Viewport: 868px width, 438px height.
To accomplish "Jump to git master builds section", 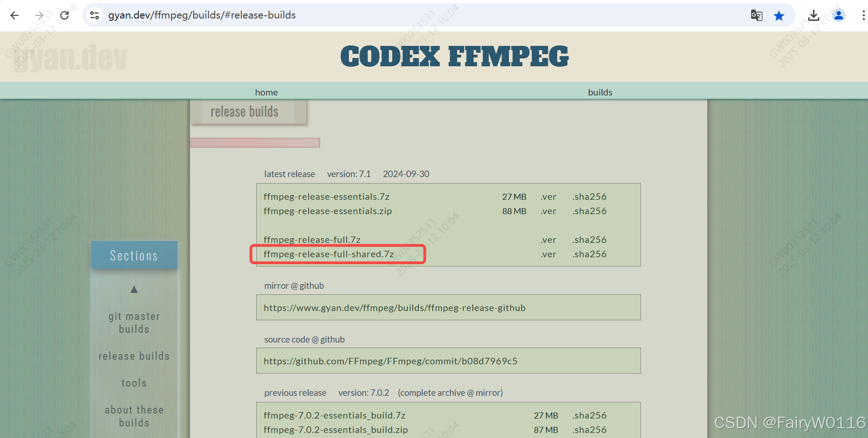I will pos(134,323).
